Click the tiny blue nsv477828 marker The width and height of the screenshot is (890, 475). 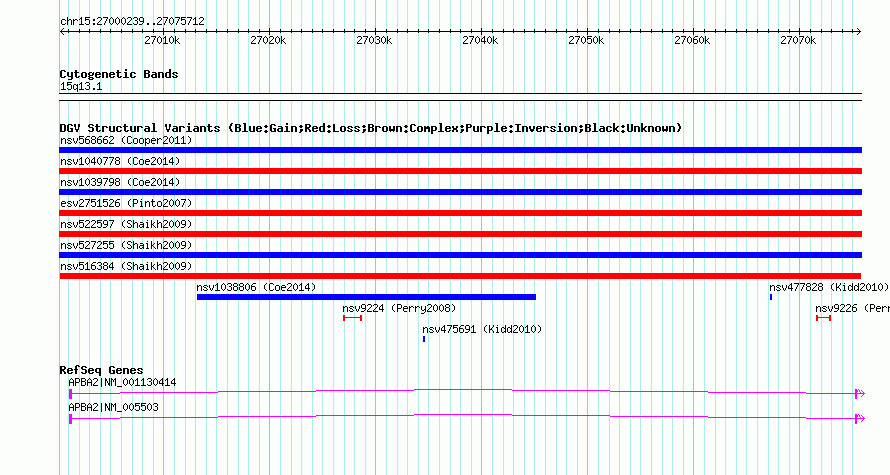pos(771,297)
